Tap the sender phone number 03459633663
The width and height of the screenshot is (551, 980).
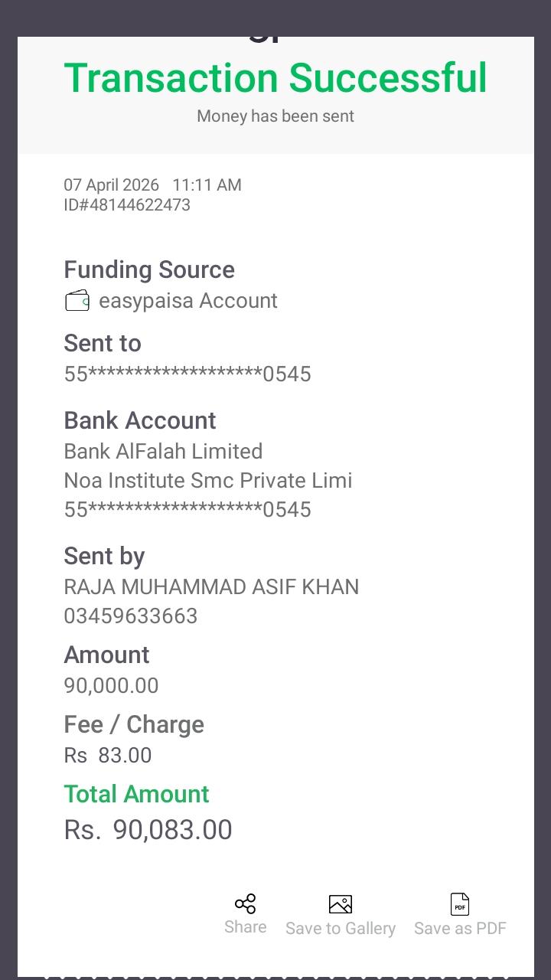[x=131, y=616]
